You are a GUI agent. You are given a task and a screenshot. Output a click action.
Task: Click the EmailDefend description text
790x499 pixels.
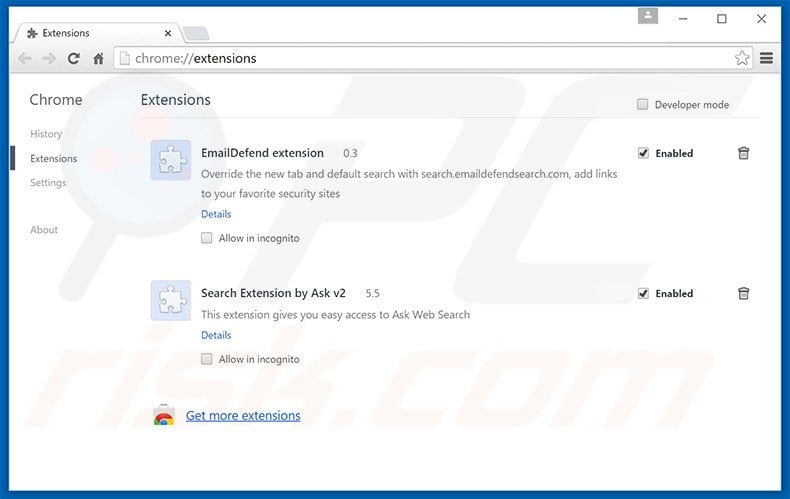(409, 183)
